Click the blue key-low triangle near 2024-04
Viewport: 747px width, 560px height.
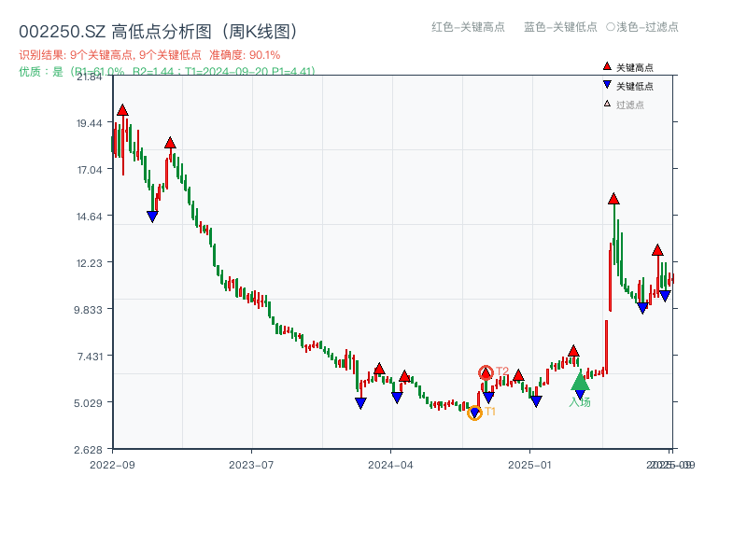pos(398,397)
